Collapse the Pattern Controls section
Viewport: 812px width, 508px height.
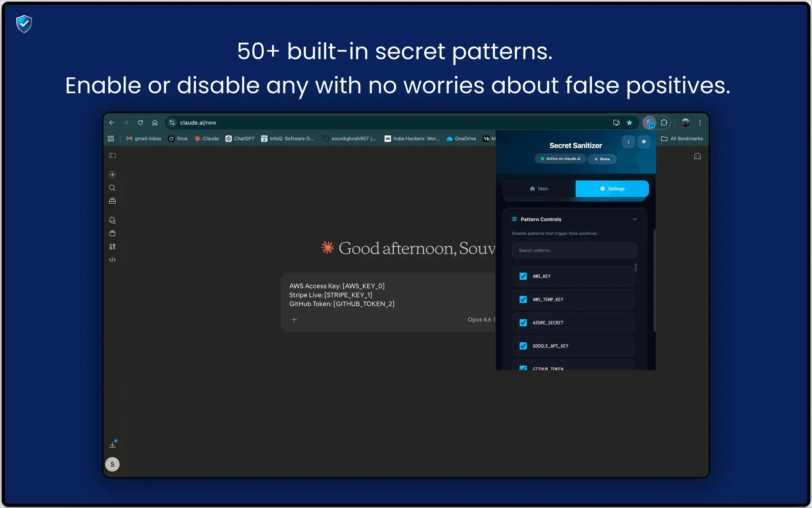point(635,220)
